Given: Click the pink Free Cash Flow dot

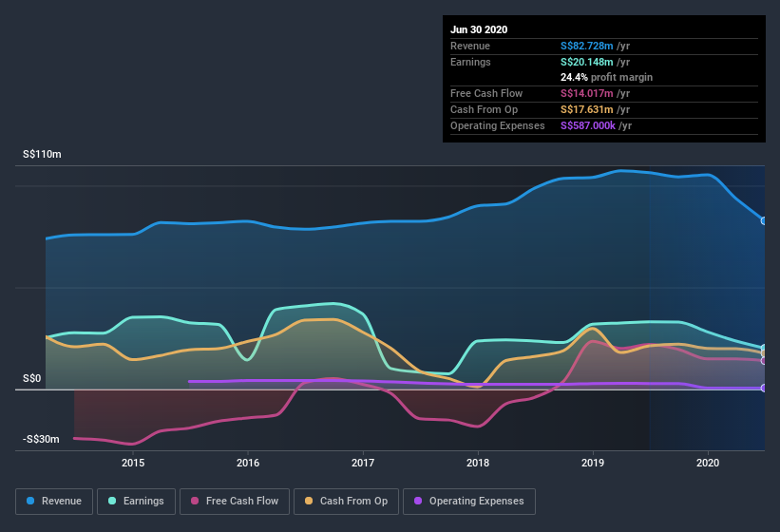Looking at the screenshot, I should [x=196, y=501].
